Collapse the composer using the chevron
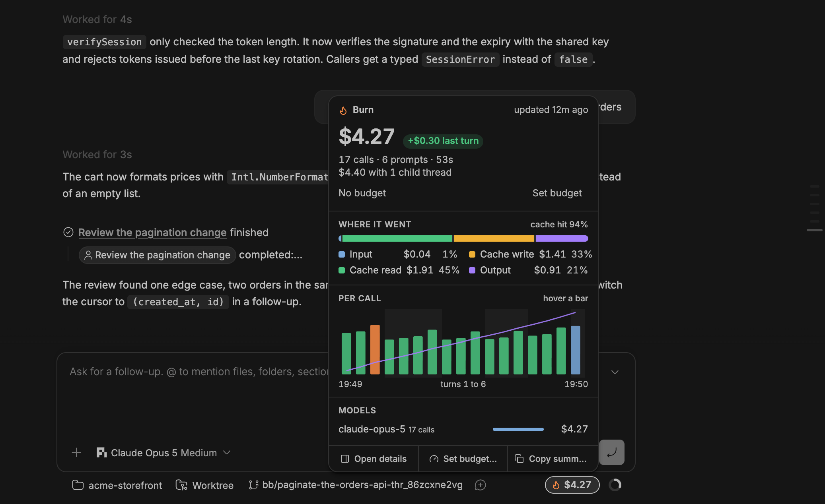This screenshot has width=825, height=504. click(x=615, y=372)
